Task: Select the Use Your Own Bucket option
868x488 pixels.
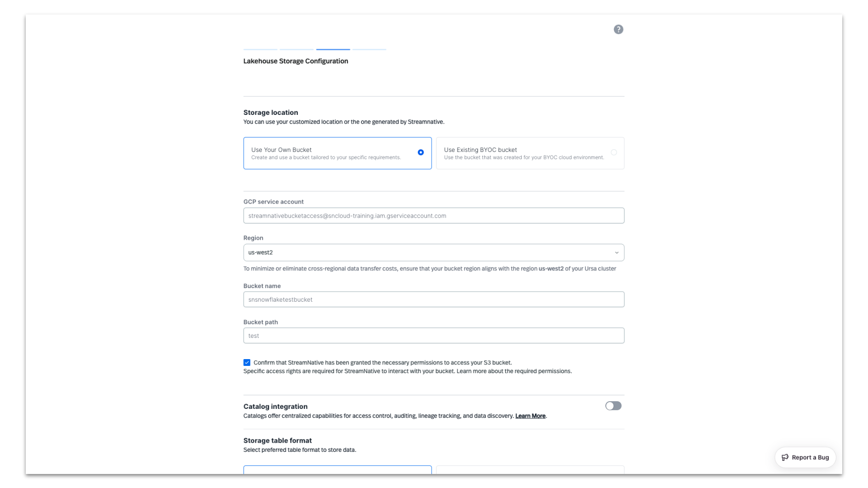Action: pos(420,152)
